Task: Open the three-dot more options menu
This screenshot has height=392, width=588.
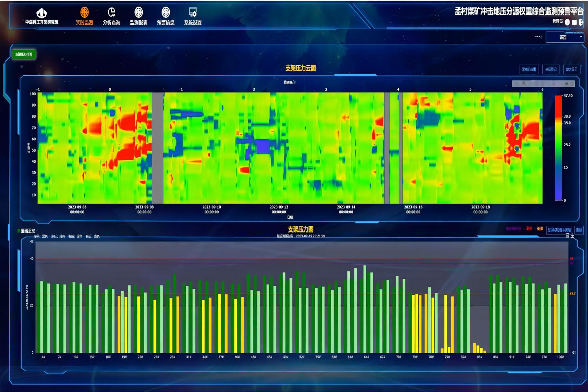Action: [538, 37]
